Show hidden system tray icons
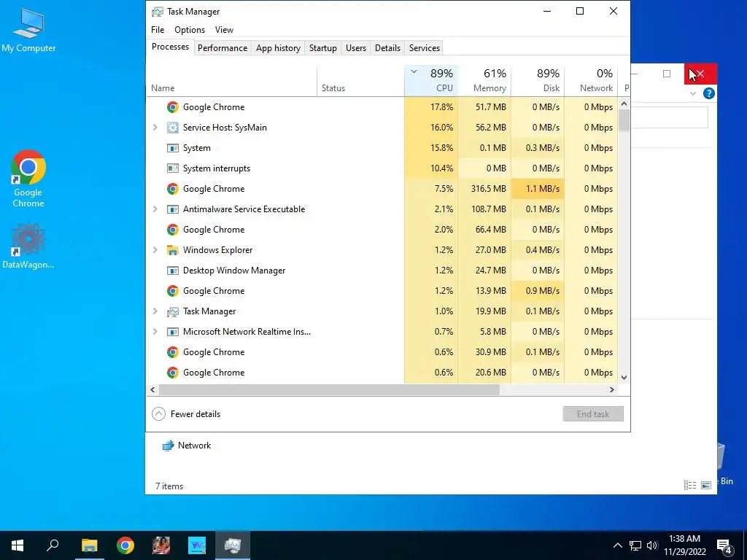 617,545
